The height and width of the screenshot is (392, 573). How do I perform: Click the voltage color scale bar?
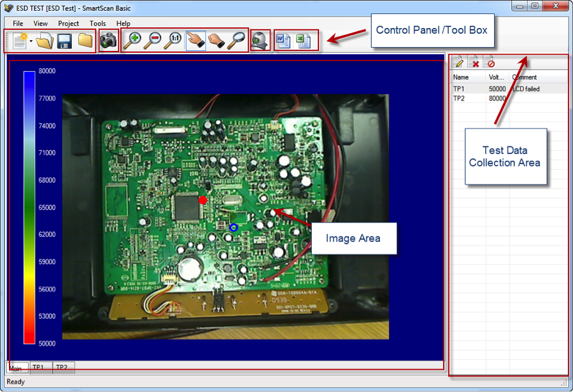point(29,207)
